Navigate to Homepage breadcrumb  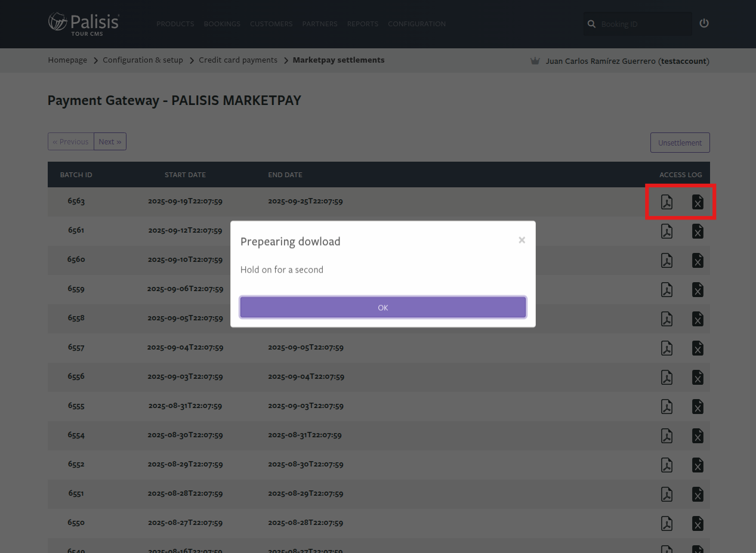67,60
